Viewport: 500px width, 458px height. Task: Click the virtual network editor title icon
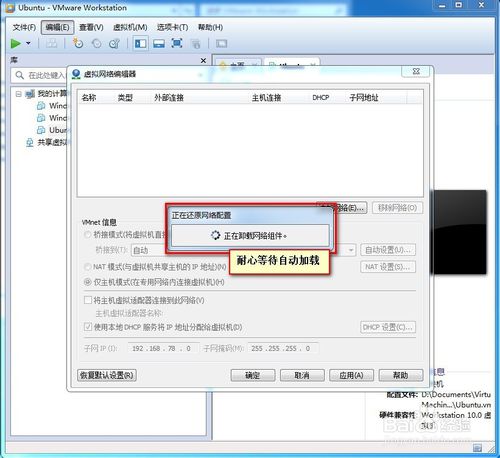(x=76, y=74)
